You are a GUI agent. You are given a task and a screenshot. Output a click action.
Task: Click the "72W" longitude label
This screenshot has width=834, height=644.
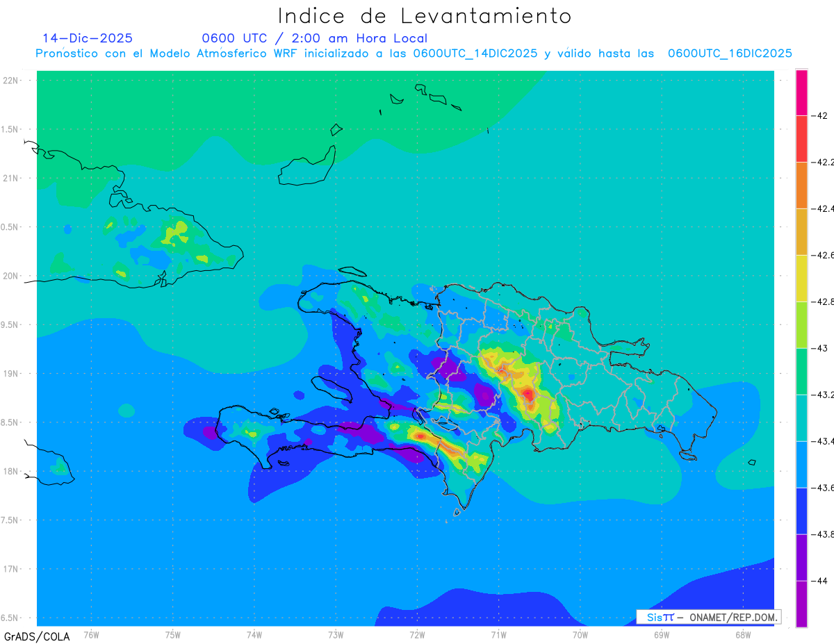tap(417, 634)
